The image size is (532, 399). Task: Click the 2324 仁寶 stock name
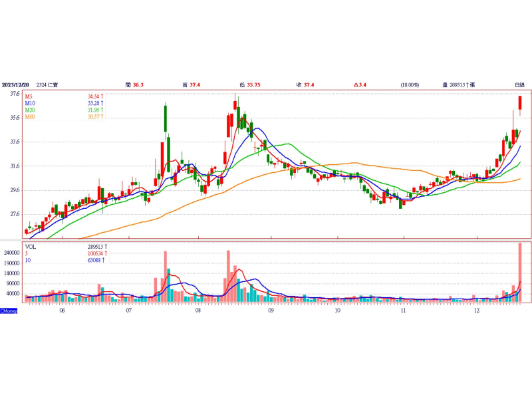(x=47, y=85)
